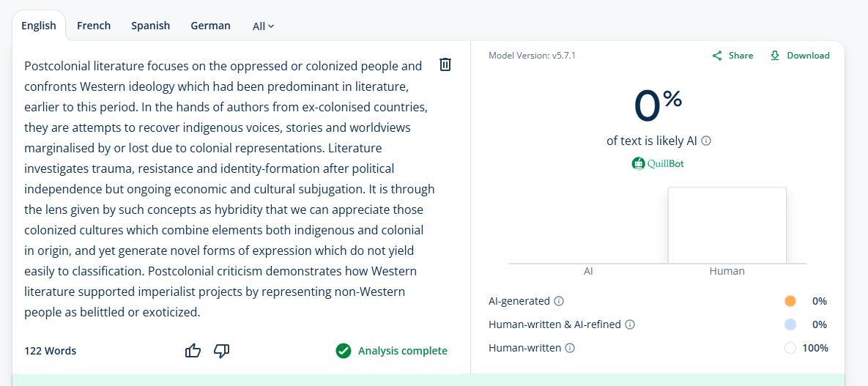This screenshot has height=386, width=868.
Task: Click the Human bar in the chart
Action: coord(727,226)
